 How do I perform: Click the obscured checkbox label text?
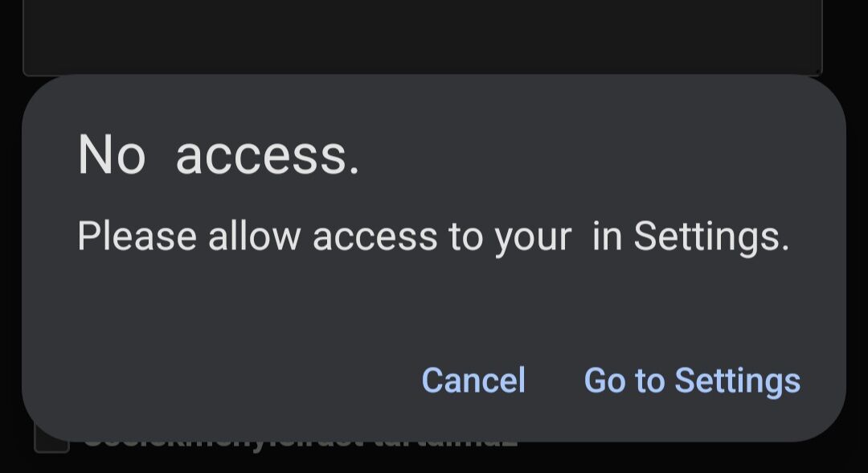pyautogui.click(x=299, y=441)
